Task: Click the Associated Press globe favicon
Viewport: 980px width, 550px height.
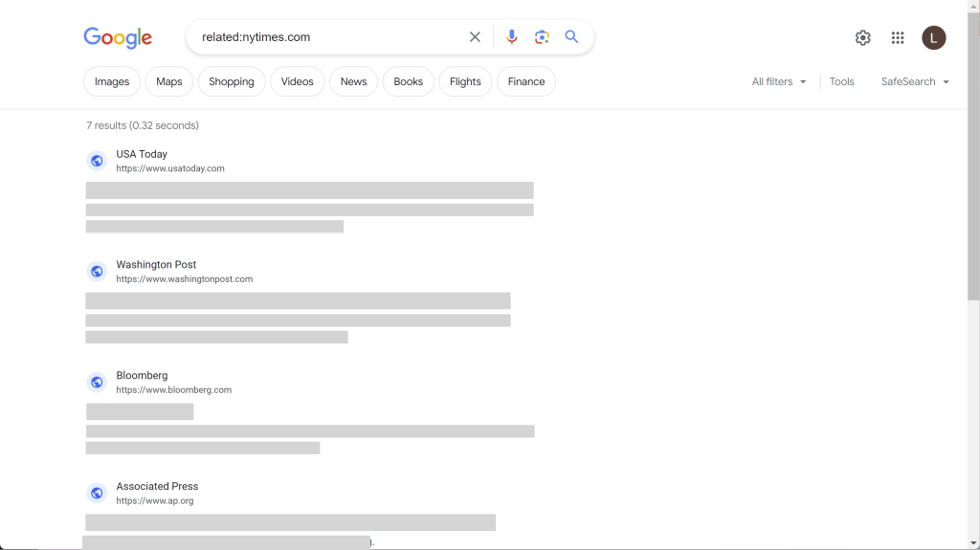Action: [97, 493]
